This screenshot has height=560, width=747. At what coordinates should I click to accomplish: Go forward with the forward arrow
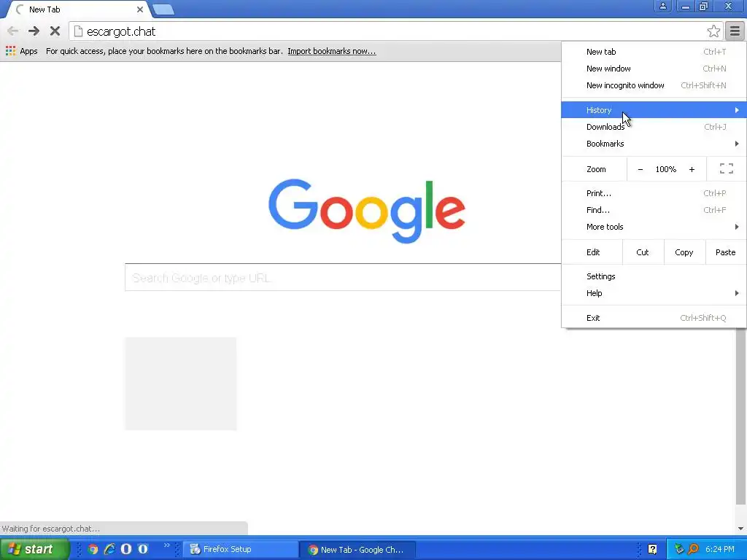point(34,31)
